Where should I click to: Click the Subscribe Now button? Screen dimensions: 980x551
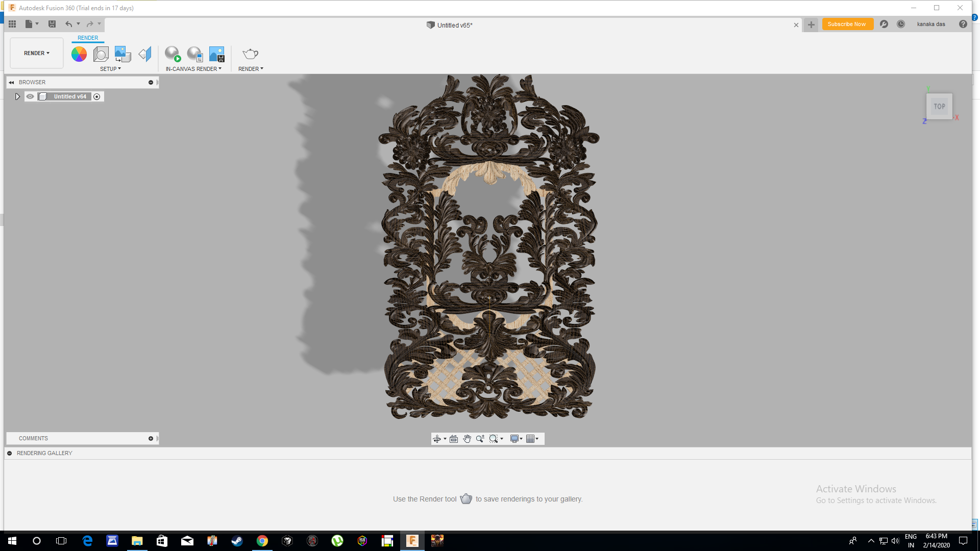click(x=847, y=24)
